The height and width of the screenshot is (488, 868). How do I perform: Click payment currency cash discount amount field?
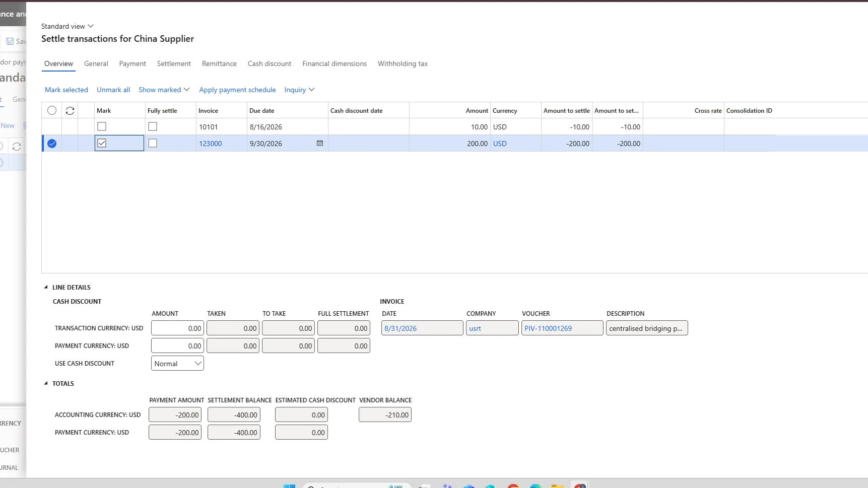(x=177, y=346)
